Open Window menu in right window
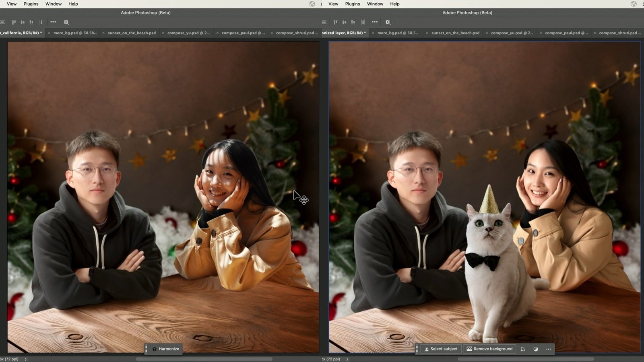The width and height of the screenshot is (644, 362). (375, 4)
